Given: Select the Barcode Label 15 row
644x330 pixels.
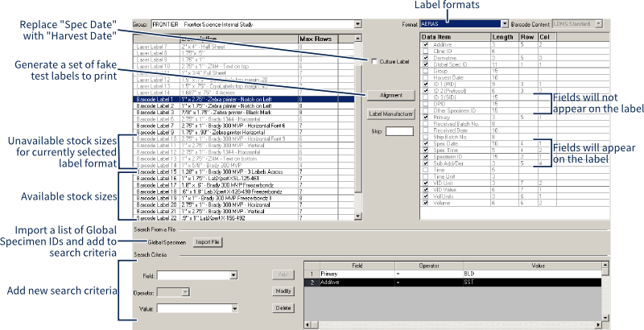Looking at the screenshot, I should [244, 172].
